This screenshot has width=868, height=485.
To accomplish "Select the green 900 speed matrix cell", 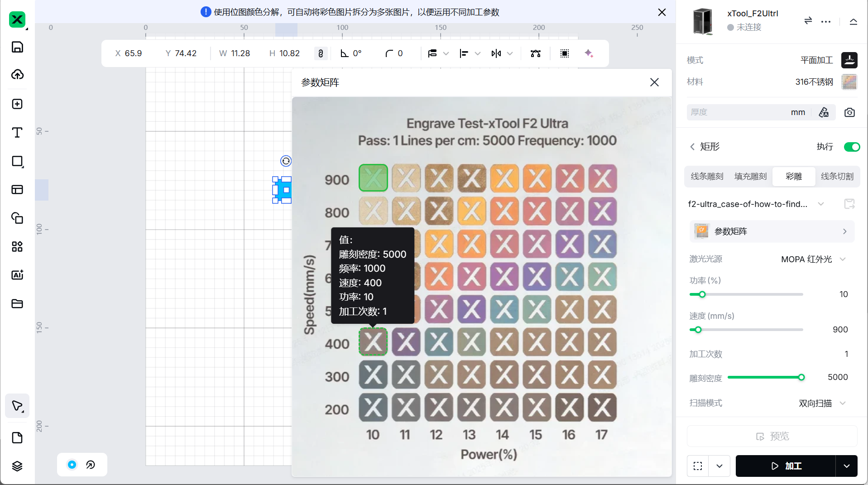I will point(373,178).
